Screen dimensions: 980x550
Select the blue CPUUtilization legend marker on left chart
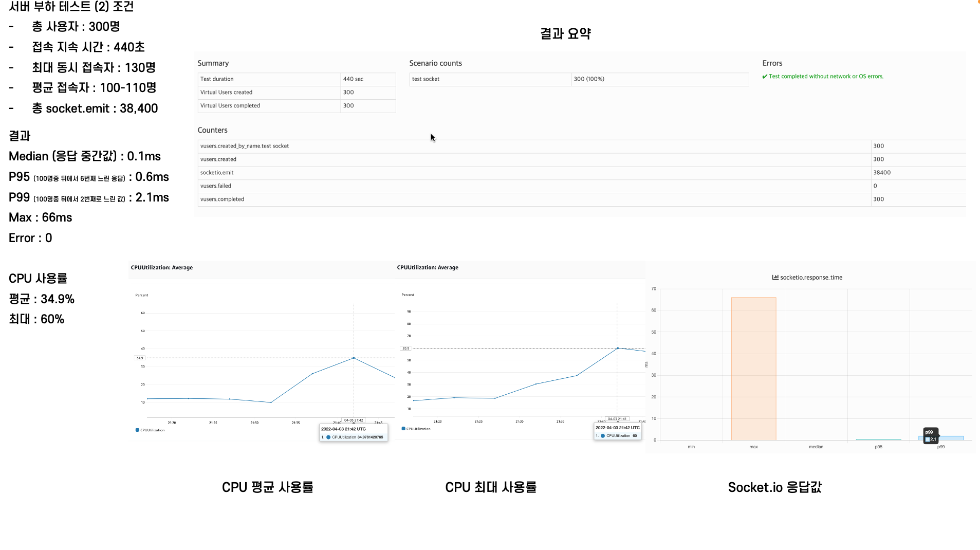pos(137,430)
